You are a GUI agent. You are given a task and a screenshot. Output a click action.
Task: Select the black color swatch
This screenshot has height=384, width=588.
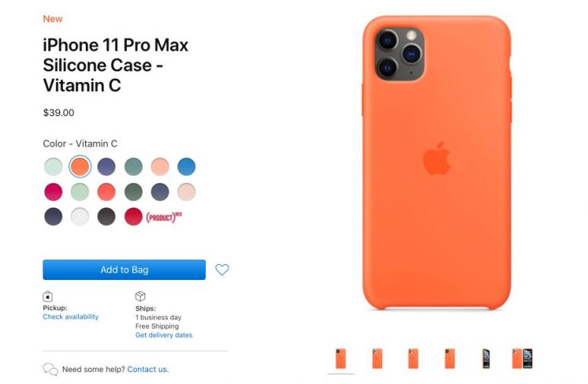106,216
